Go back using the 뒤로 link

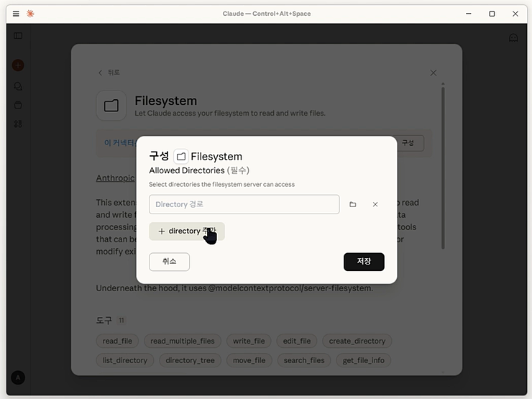click(109, 73)
